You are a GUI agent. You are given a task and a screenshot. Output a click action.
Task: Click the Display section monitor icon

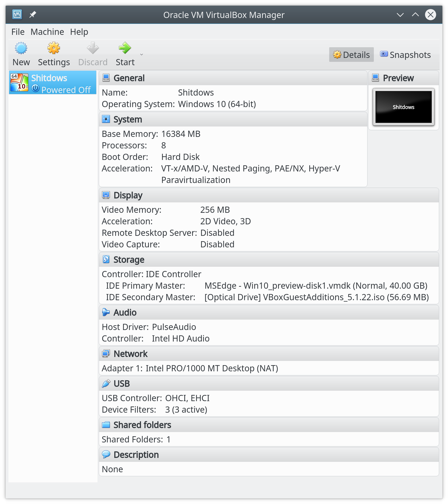point(106,195)
